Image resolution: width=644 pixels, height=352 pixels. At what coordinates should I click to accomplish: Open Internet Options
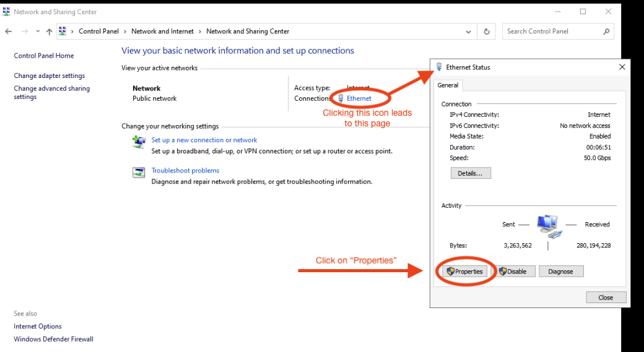(38, 326)
